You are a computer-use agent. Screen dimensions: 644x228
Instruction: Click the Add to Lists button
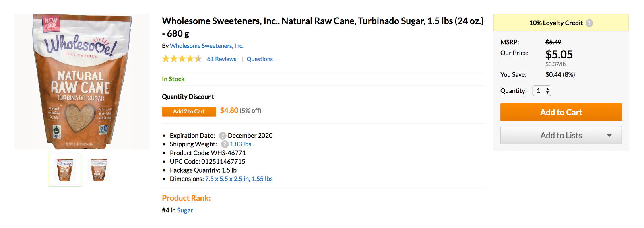(561, 136)
